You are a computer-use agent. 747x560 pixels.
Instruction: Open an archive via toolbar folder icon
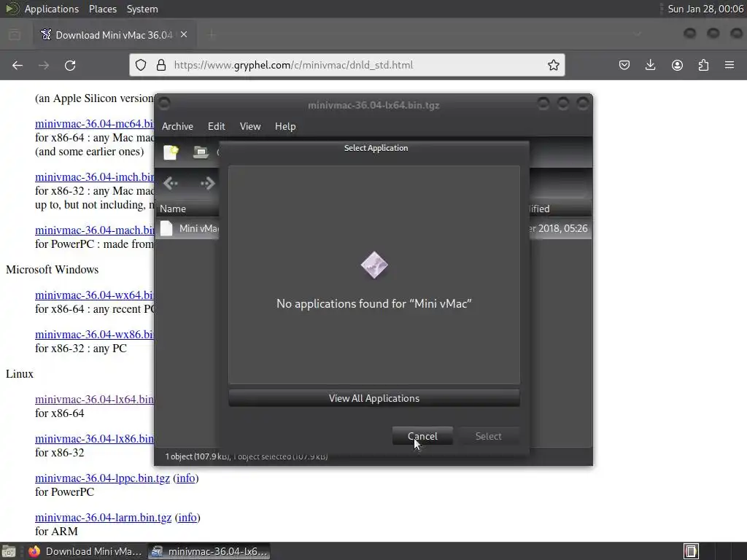[201, 152]
